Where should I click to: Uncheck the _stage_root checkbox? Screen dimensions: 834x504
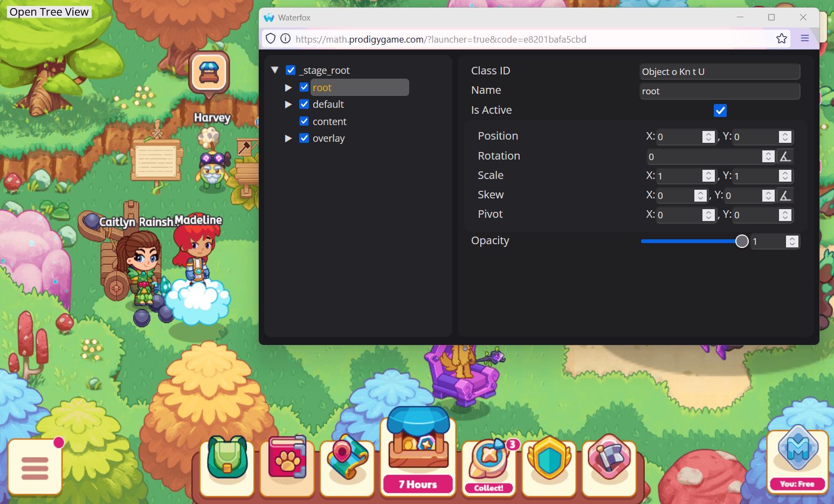coord(291,70)
